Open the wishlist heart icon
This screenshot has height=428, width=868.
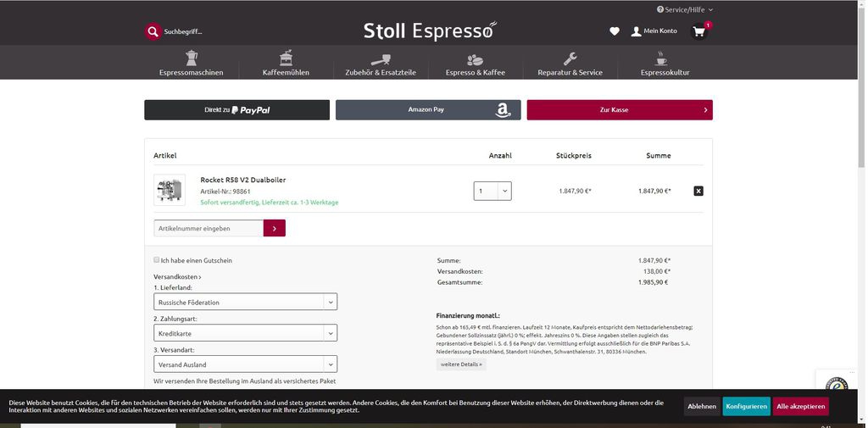click(615, 31)
